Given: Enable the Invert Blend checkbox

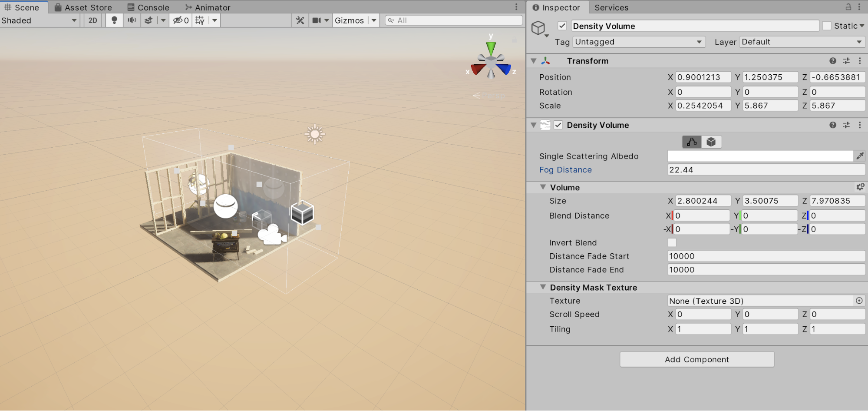Looking at the screenshot, I should coord(672,242).
